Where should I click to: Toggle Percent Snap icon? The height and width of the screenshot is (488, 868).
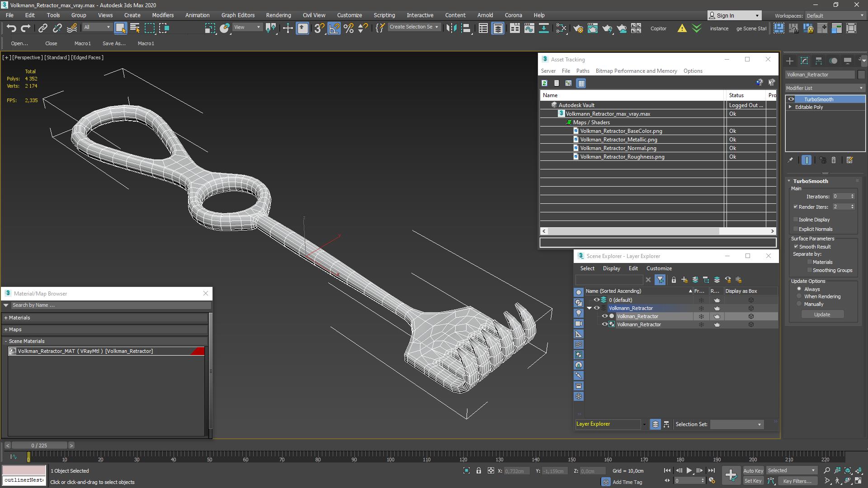(x=349, y=28)
